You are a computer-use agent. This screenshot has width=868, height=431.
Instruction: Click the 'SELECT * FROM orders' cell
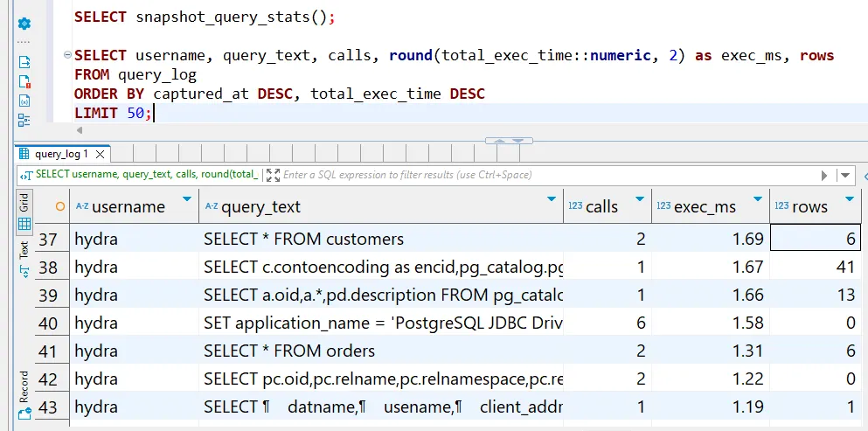(381, 351)
